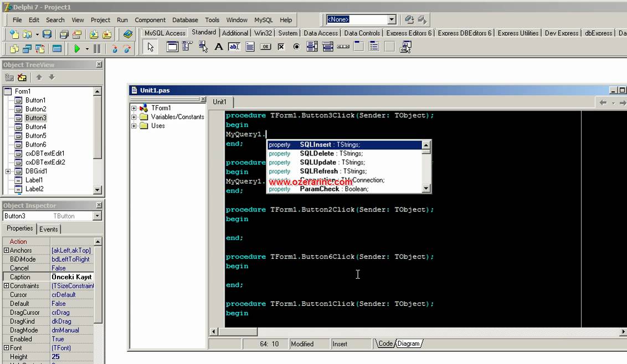Click the Save file toolbar icon
This screenshot has width=627, height=364.
[x=47, y=34]
